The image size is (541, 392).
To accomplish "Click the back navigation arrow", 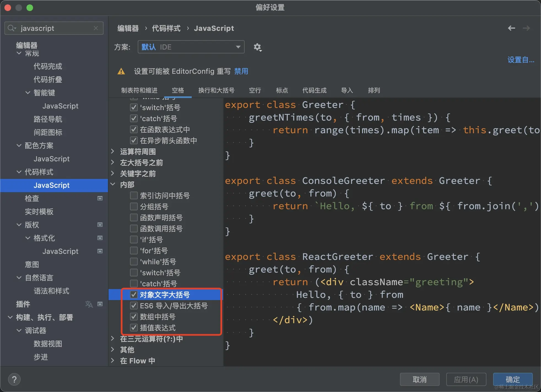I will (x=511, y=28).
